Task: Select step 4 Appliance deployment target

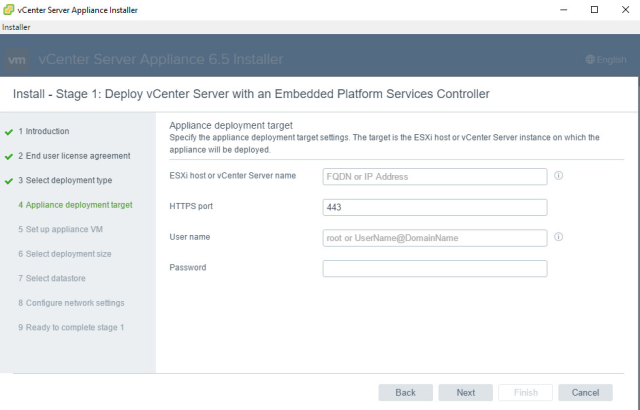Action: pos(76,205)
